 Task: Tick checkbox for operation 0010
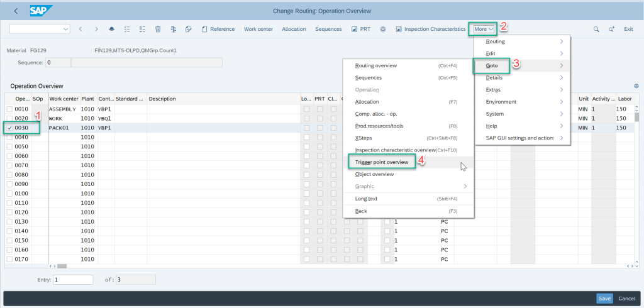tap(9, 109)
